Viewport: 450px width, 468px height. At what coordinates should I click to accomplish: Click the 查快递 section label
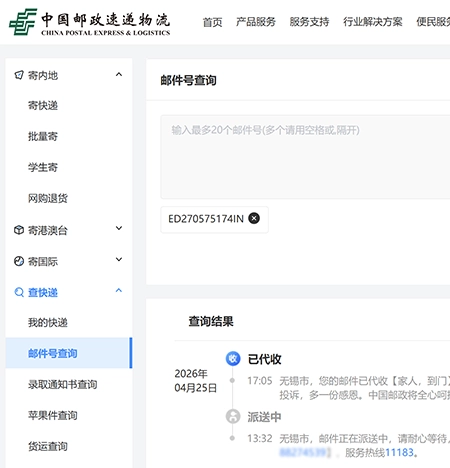click(43, 292)
